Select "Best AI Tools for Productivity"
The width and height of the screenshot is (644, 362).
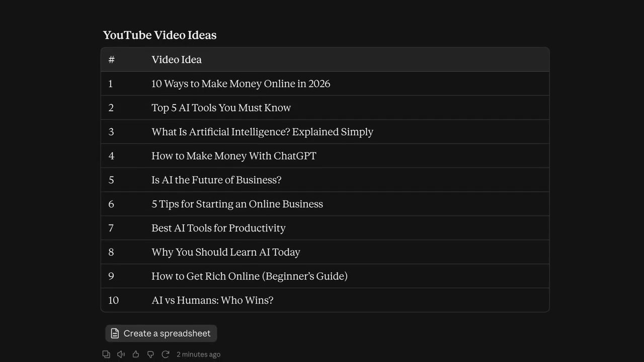click(218, 228)
